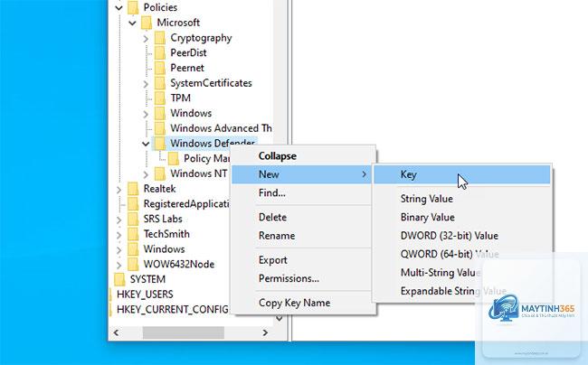
Task: Open Permissions... from the context menu
Action: [x=303, y=278]
